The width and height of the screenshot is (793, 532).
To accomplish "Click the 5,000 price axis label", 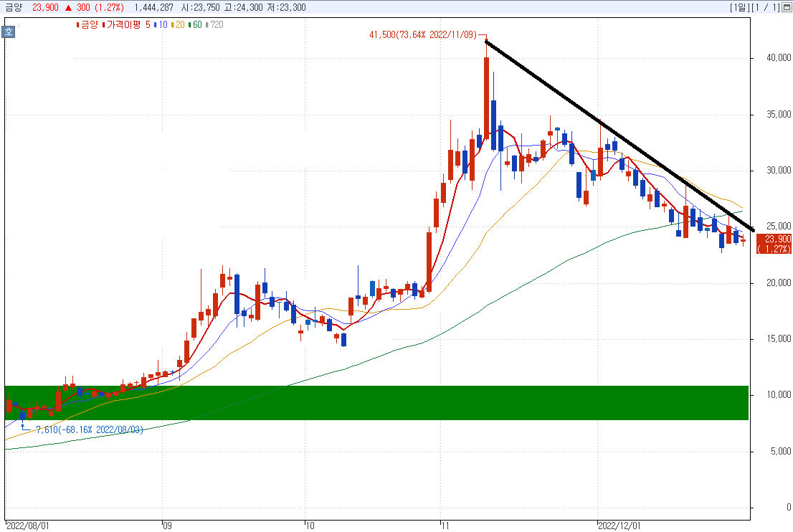I will (x=782, y=451).
